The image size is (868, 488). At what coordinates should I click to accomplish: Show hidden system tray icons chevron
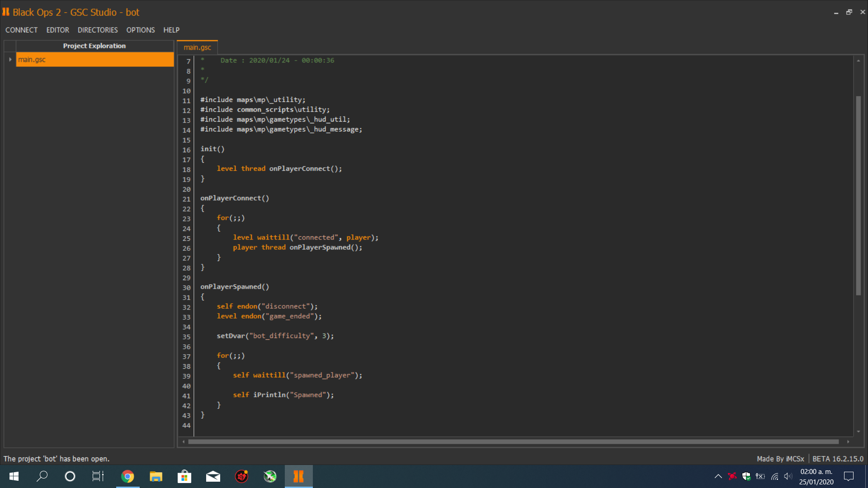[x=718, y=476]
